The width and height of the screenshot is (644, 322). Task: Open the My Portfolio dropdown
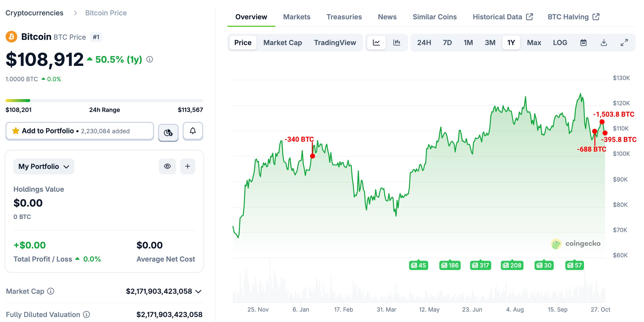[x=44, y=166]
